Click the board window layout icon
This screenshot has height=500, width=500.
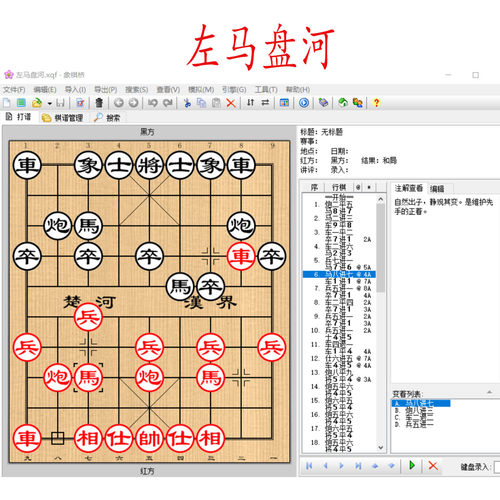284,103
